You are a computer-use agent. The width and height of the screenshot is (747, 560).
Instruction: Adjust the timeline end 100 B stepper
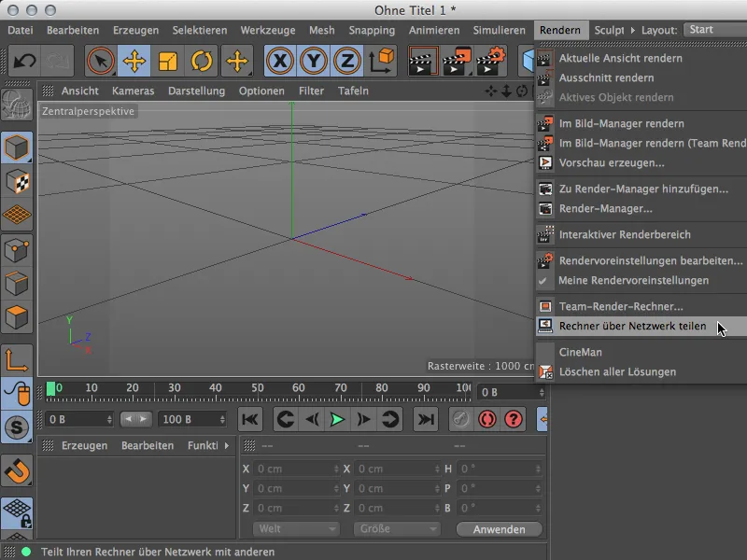pos(222,419)
